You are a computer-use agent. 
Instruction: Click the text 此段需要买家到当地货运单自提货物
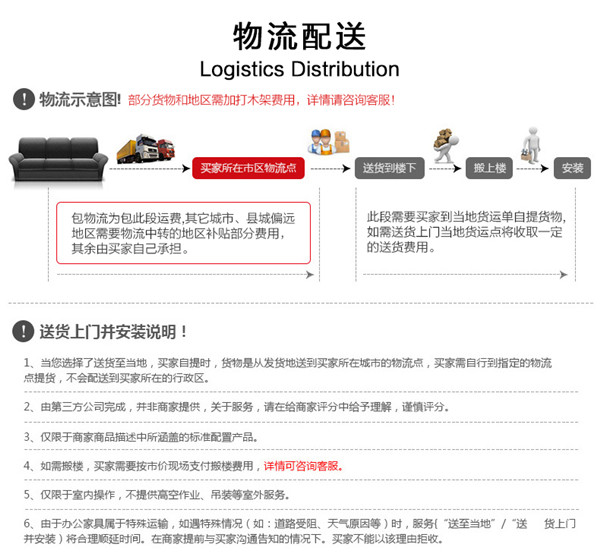tap(466, 217)
